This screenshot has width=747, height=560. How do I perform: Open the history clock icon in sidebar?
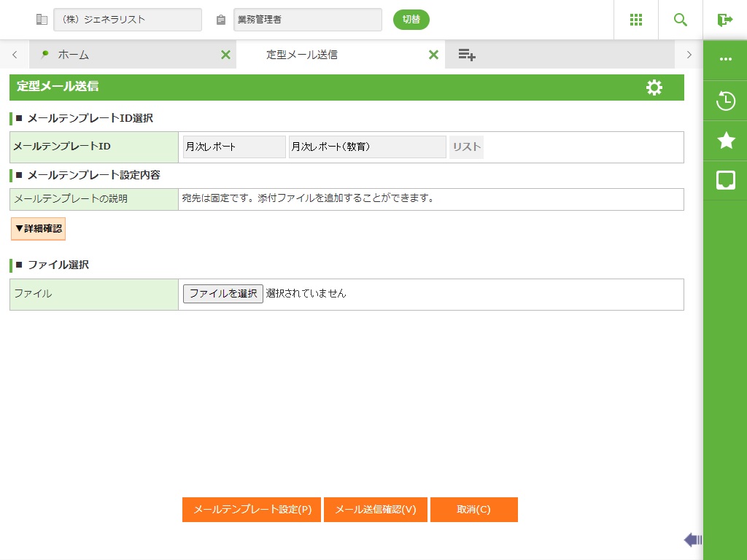pos(726,101)
